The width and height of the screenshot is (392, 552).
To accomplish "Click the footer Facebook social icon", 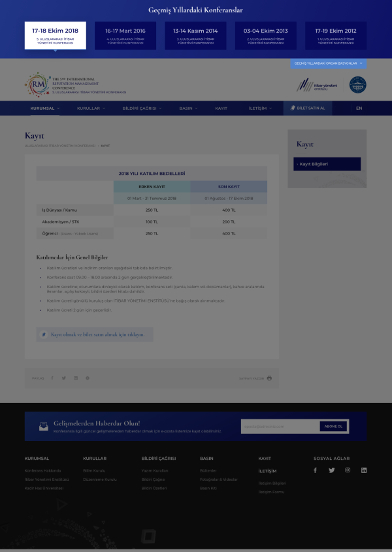I will 315,470.
